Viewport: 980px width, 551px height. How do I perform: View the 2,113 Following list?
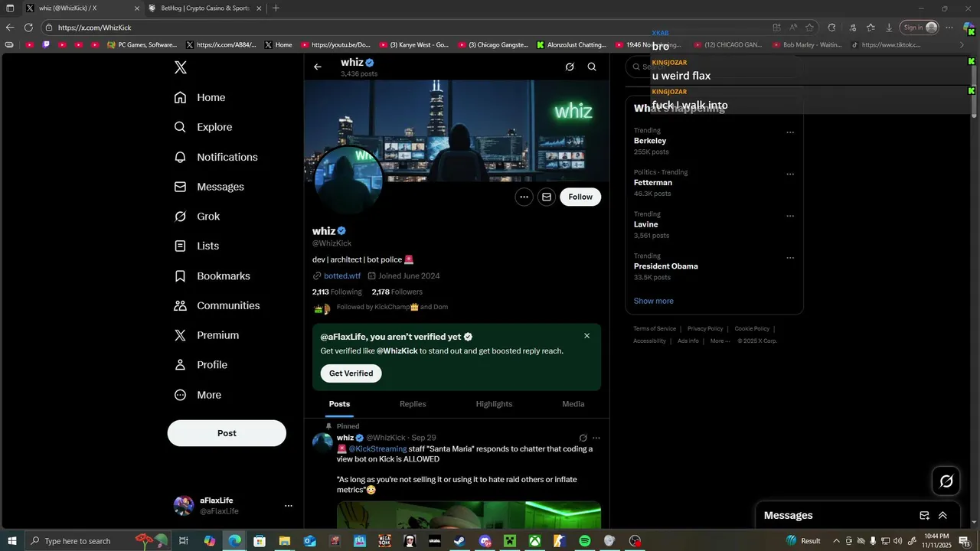coord(337,292)
